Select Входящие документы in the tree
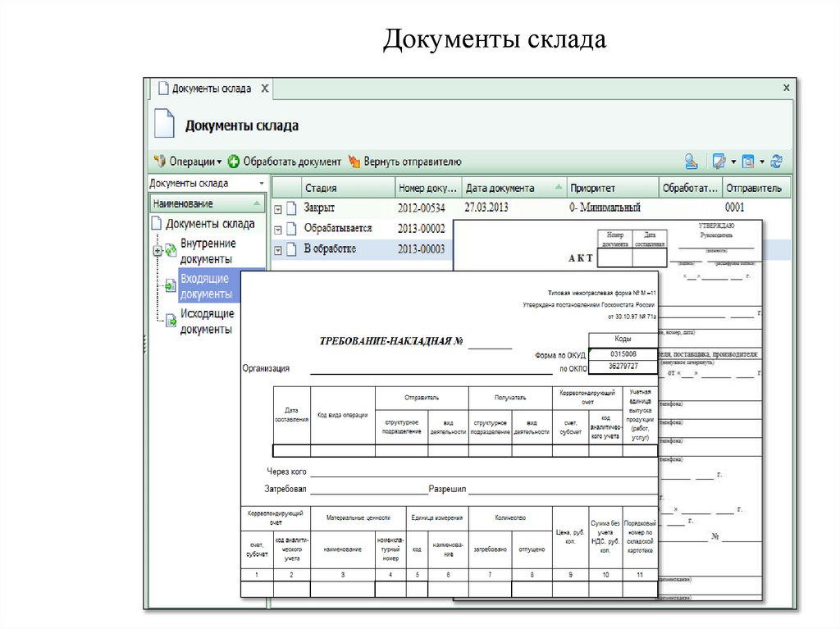 pos(208,286)
